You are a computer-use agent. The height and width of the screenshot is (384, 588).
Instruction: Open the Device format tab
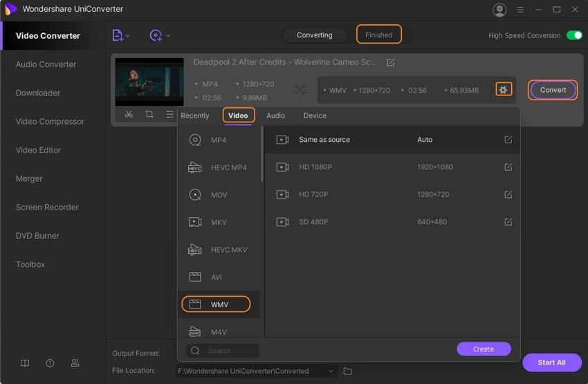(315, 116)
